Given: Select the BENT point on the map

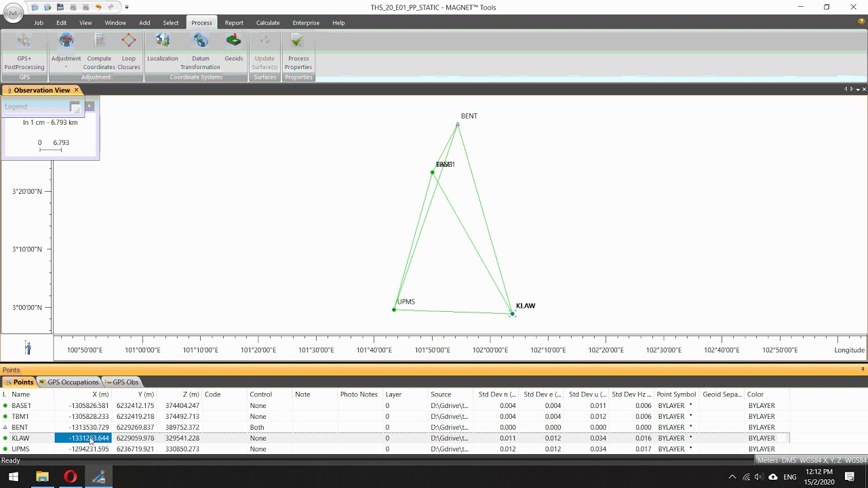Looking at the screenshot, I should pyautogui.click(x=458, y=124).
